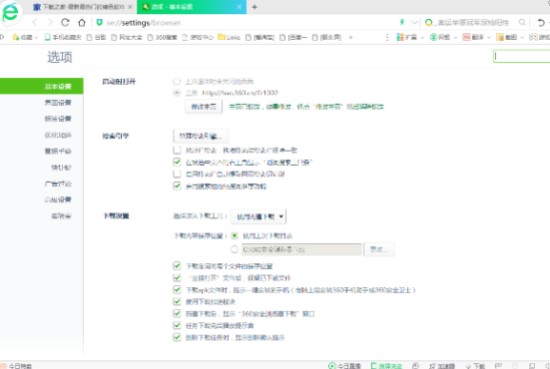550x369 pixels.
Task: Expand the address bar dropdown arrow
Action: pyautogui.click(x=415, y=22)
